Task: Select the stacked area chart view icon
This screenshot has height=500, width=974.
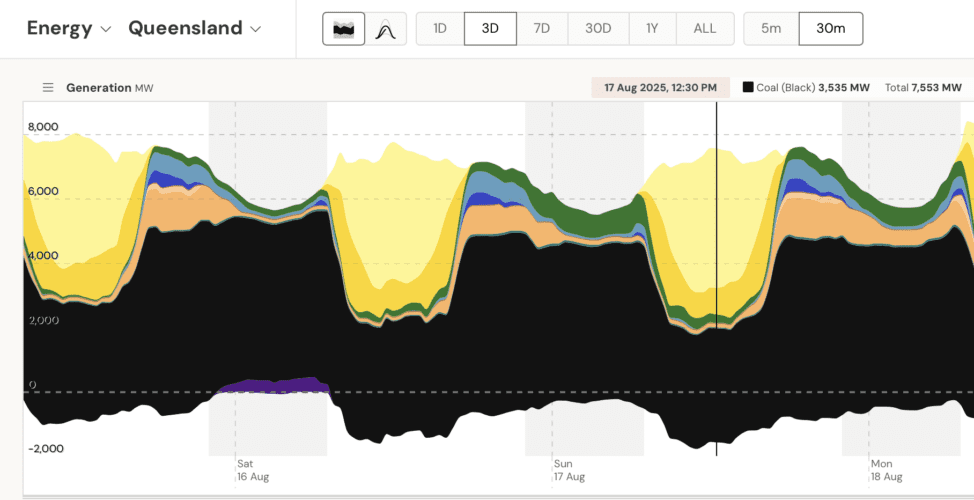Action: click(x=343, y=29)
